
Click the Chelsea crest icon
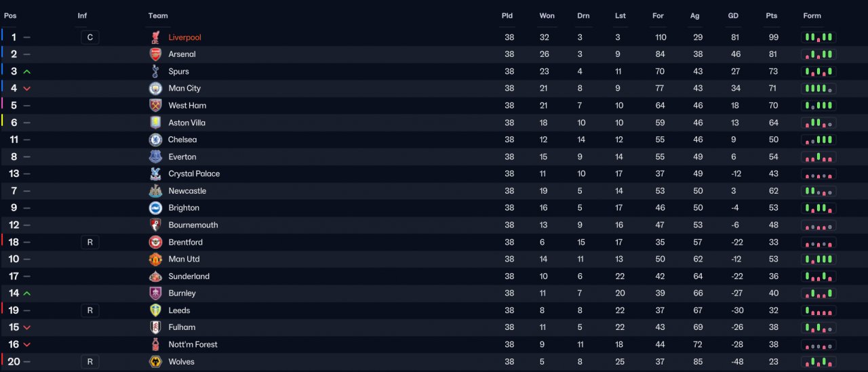pos(155,140)
